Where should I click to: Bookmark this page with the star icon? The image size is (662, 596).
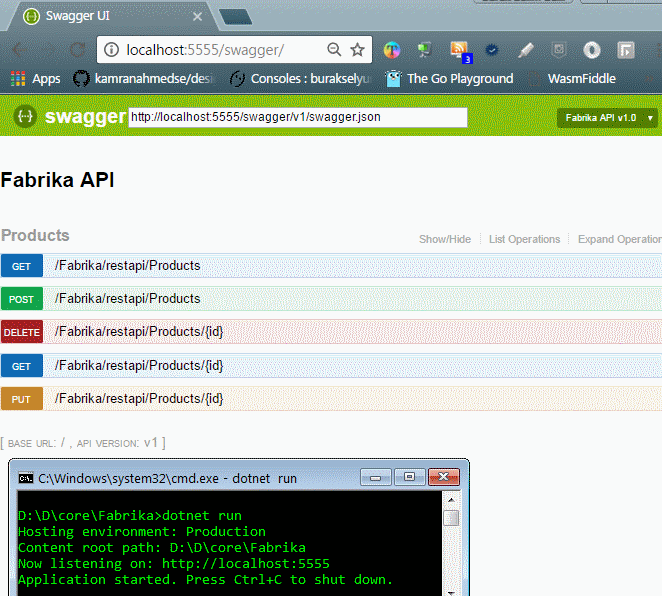click(x=358, y=50)
